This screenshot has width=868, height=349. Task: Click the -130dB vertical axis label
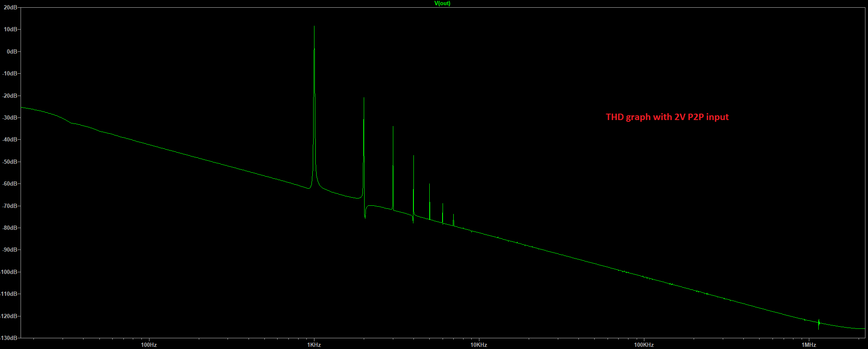pos(9,338)
